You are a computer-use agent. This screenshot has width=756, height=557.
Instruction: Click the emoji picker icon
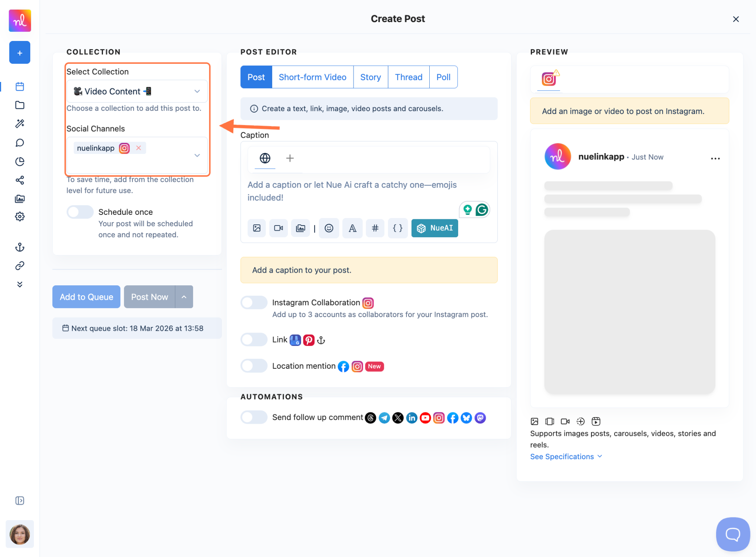point(329,228)
